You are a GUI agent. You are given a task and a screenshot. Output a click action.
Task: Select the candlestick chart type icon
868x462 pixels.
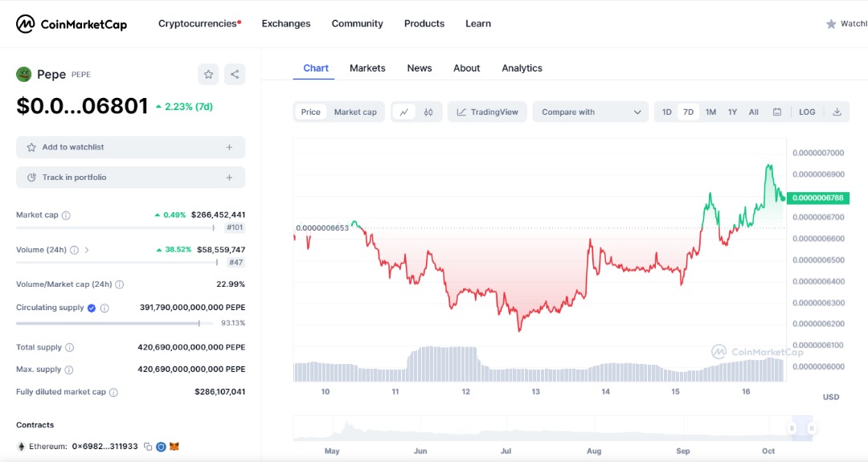[428, 112]
